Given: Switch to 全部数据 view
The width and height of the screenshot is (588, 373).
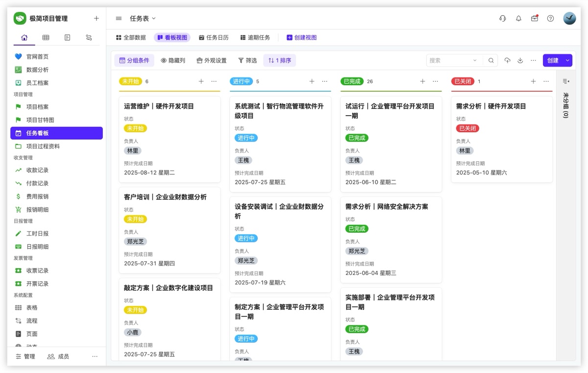Looking at the screenshot, I should click(x=131, y=37).
